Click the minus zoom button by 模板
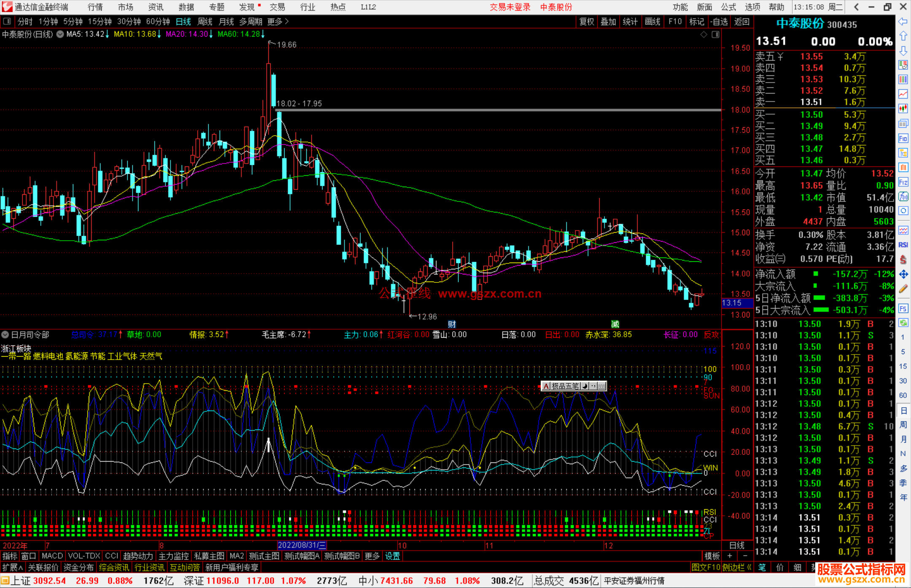 point(745,556)
